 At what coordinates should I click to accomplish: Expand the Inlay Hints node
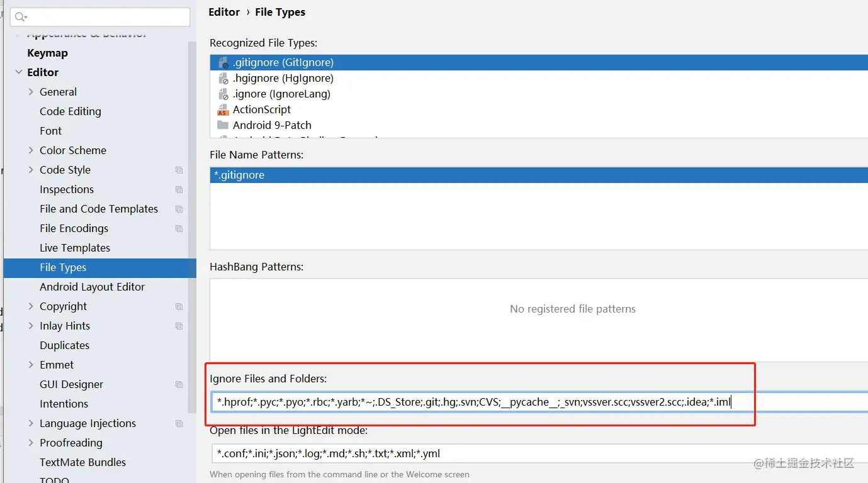click(x=31, y=326)
